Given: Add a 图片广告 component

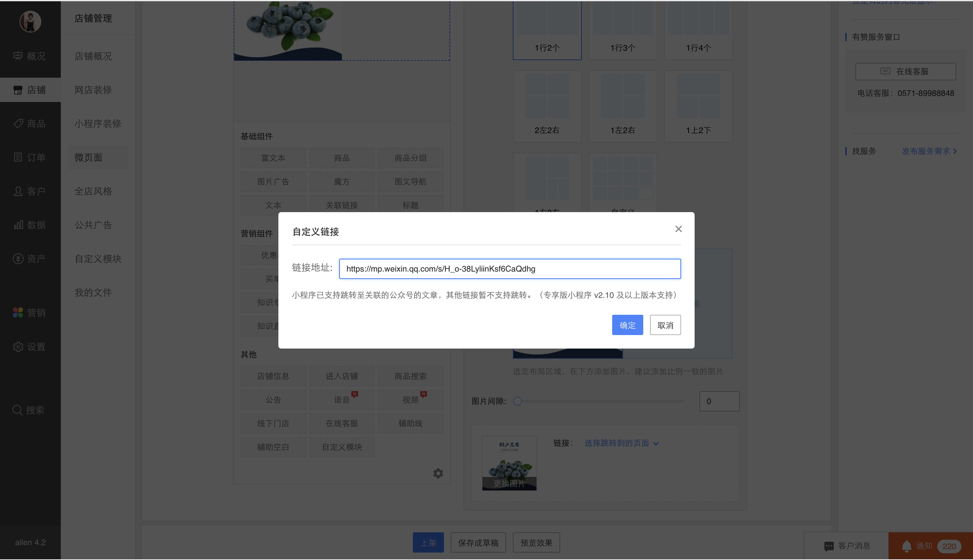Looking at the screenshot, I should click(273, 181).
